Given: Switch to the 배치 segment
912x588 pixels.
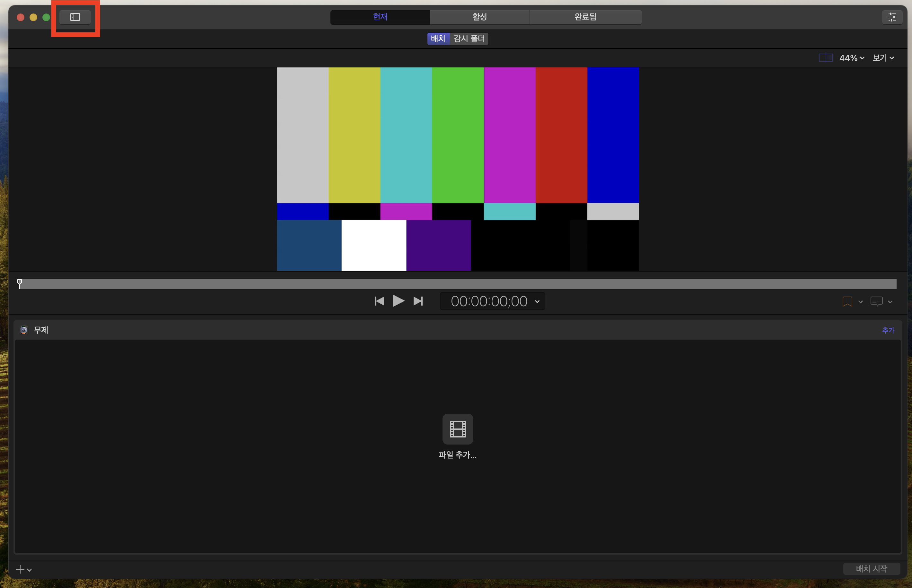Looking at the screenshot, I should click(438, 39).
